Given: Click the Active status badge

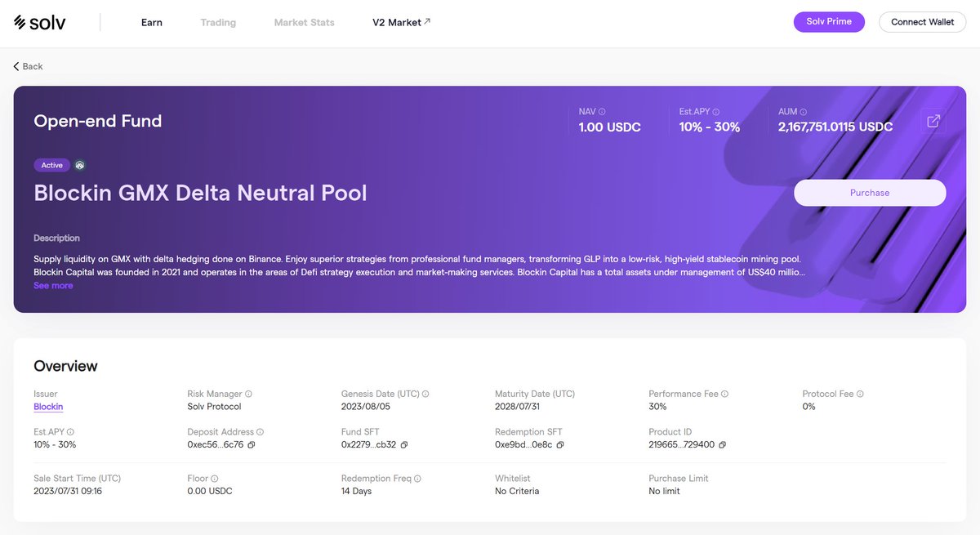Looking at the screenshot, I should click(51, 165).
